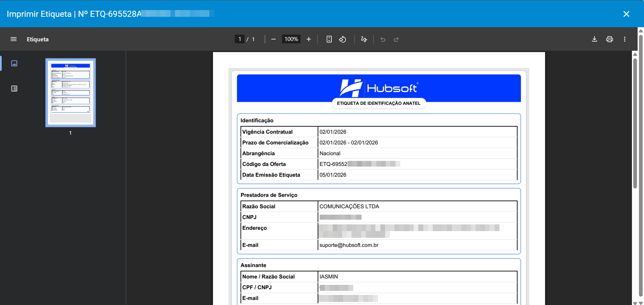The width and height of the screenshot is (644, 305).
Task: Click the undo icon
Action: [x=383, y=39]
